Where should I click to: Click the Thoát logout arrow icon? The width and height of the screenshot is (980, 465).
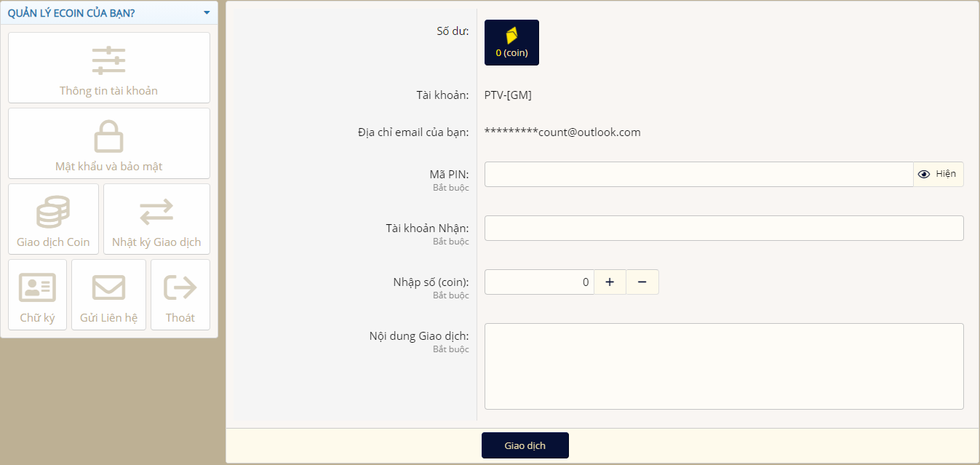pos(180,287)
